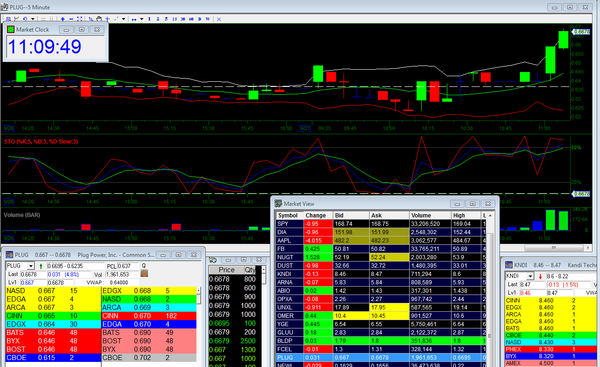Sort Market View by Symbol column
The image size is (600, 367).
point(290,215)
